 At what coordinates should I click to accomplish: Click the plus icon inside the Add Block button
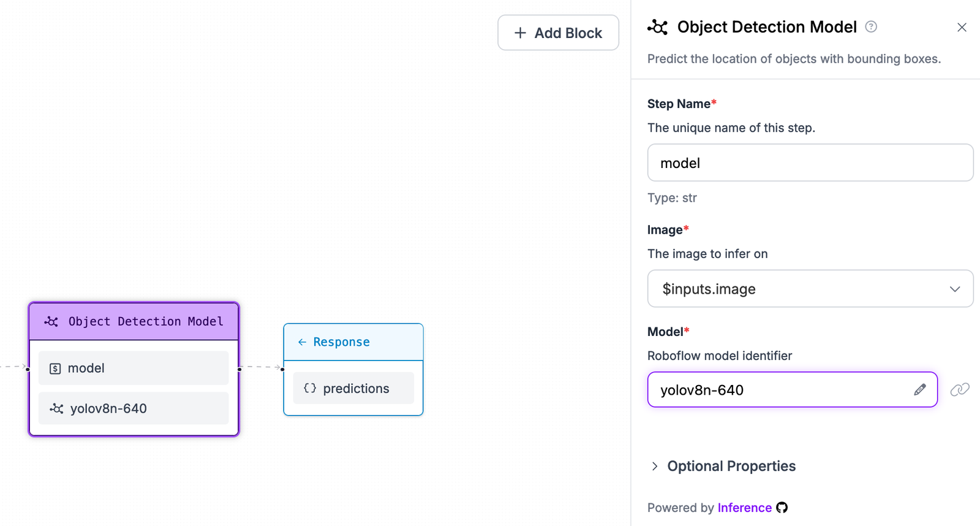coord(520,32)
